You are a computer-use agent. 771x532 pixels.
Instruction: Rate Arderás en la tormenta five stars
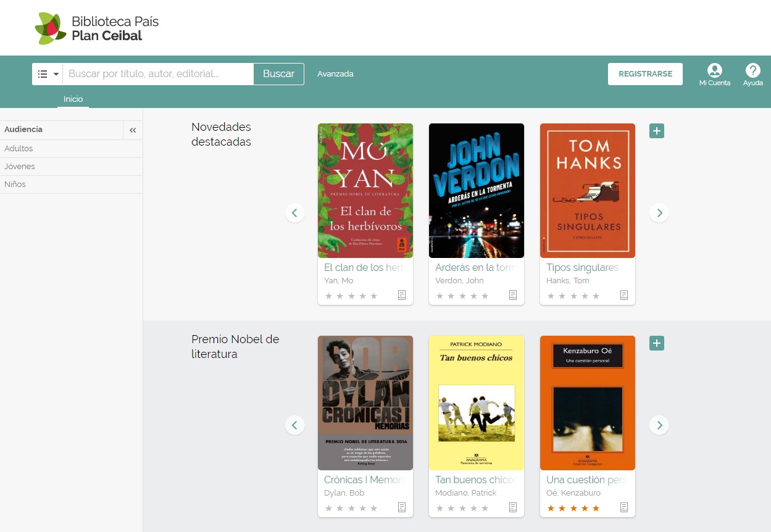(x=485, y=296)
